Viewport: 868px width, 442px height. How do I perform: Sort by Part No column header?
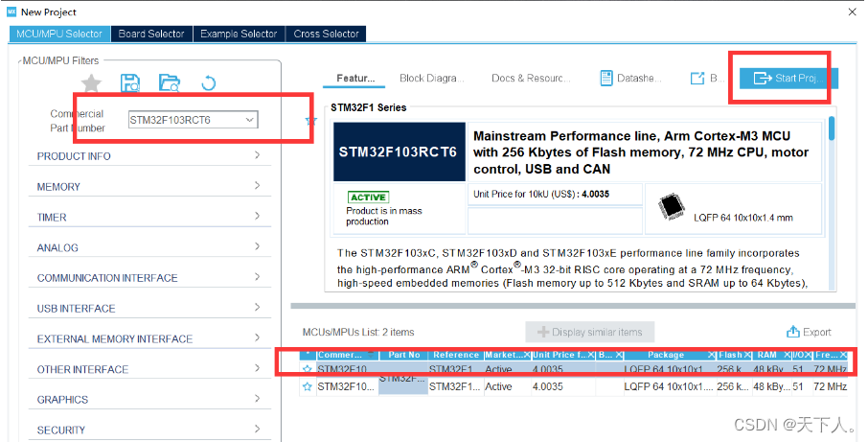[x=404, y=355]
